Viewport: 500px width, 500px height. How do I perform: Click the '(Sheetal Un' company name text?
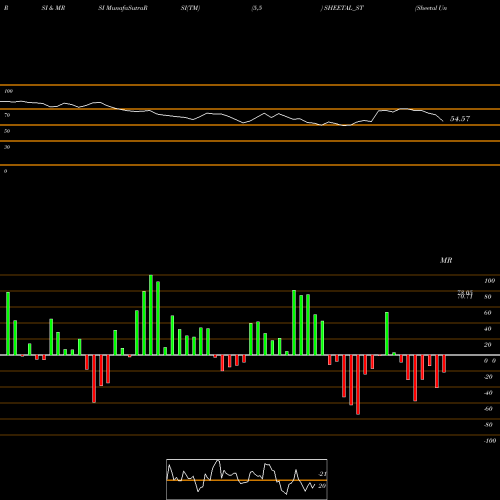click(431, 8)
